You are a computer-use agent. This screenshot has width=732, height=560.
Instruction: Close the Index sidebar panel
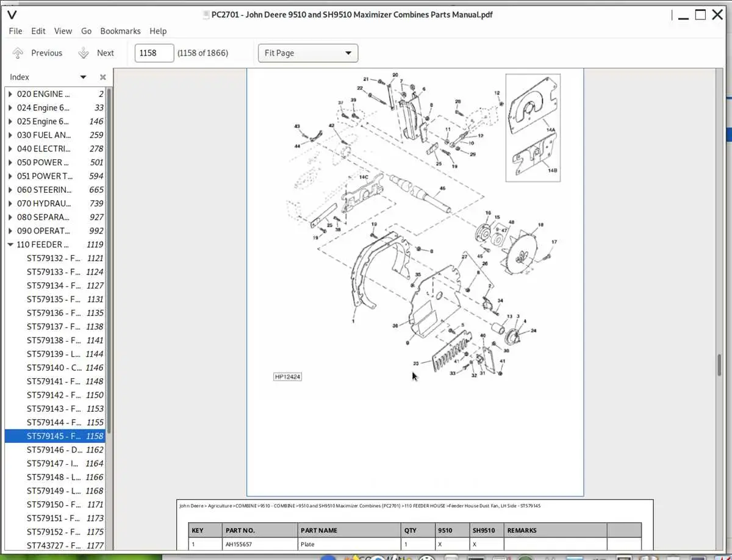(102, 77)
